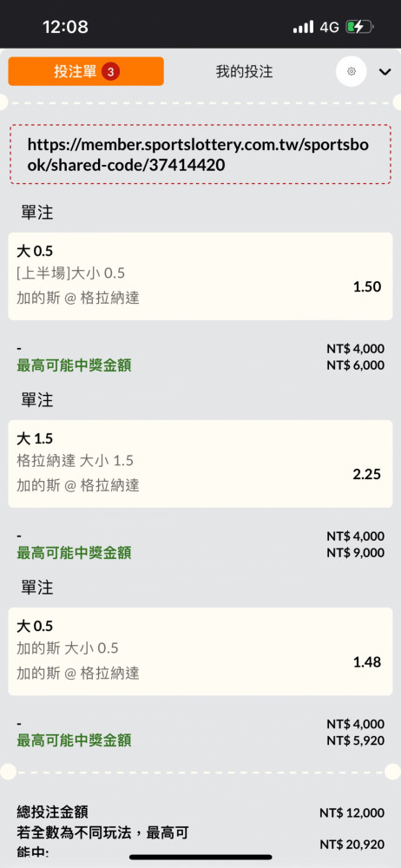Tap the cellular signal bars icon
The width and height of the screenshot is (401, 868).
tap(303, 27)
